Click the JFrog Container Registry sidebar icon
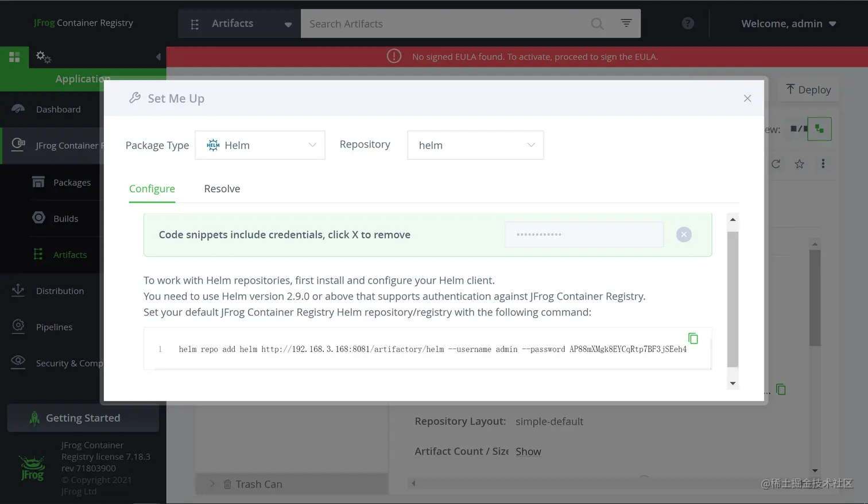Image resolution: width=868 pixels, height=504 pixels. coord(18,145)
